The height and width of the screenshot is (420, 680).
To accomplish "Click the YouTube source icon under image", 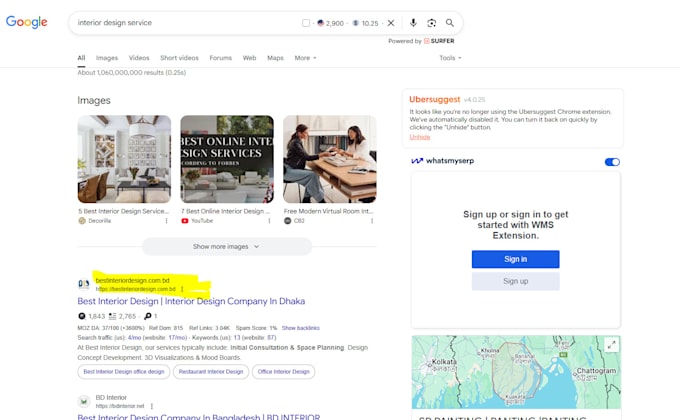I will click(x=185, y=221).
